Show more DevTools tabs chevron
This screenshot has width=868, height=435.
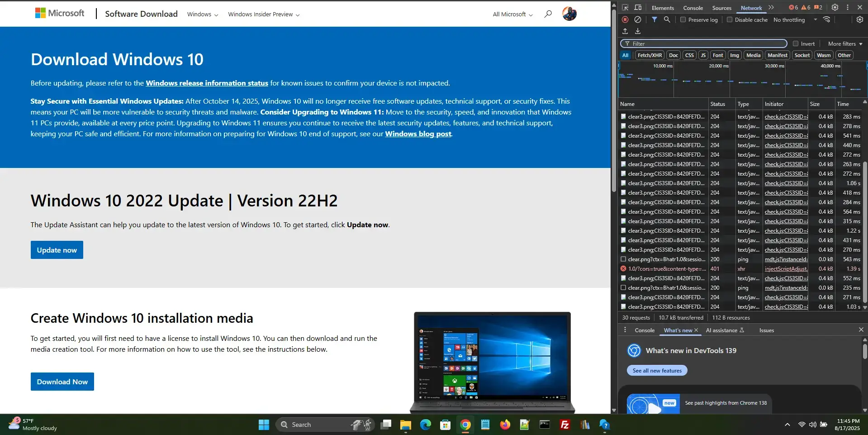pyautogui.click(x=771, y=7)
